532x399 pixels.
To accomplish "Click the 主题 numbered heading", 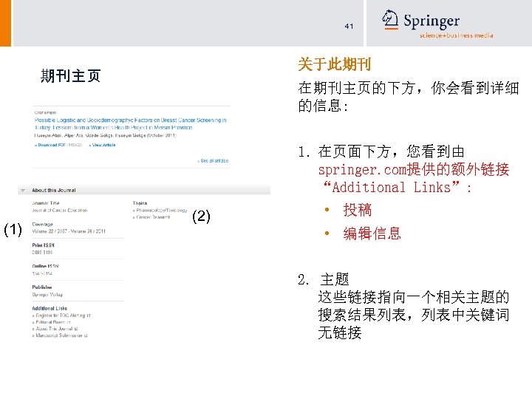I will (334, 279).
